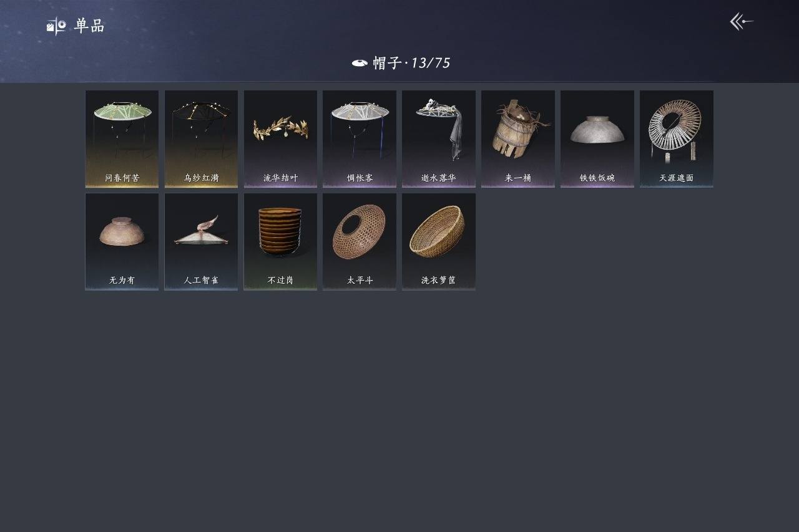Screen dimensions: 799x532
Task: Click the 洗衣箩筐 item name label
Action: coord(439,281)
